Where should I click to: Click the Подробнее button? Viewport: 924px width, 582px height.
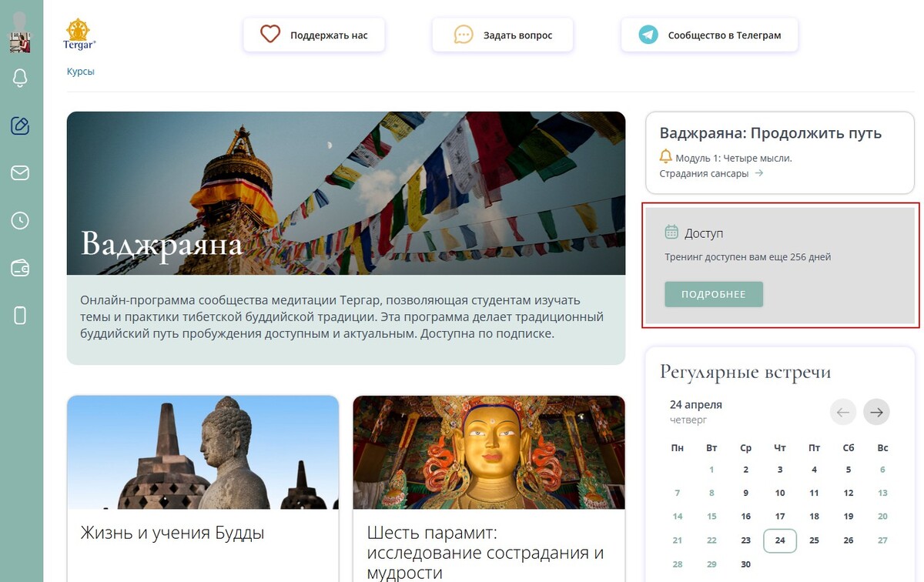click(714, 294)
